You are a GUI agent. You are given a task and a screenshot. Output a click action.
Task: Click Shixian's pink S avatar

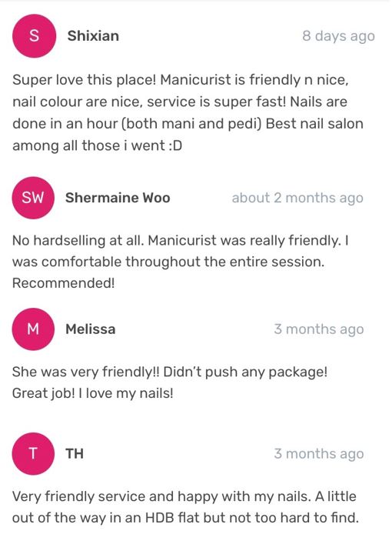point(34,36)
